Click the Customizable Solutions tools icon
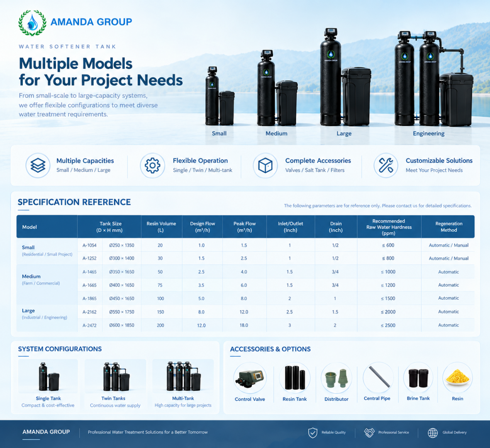This screenshot has height=448, width=490. point(386,165)
